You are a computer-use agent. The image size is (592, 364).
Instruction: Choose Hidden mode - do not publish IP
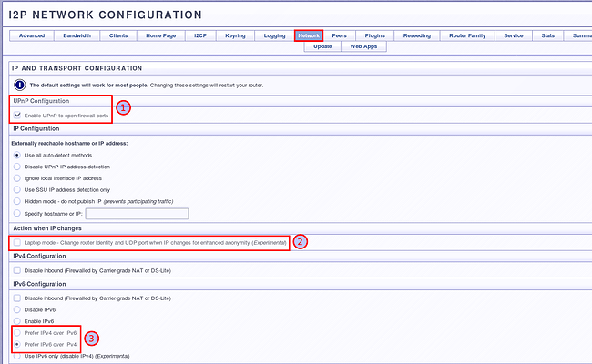[17, 201]
